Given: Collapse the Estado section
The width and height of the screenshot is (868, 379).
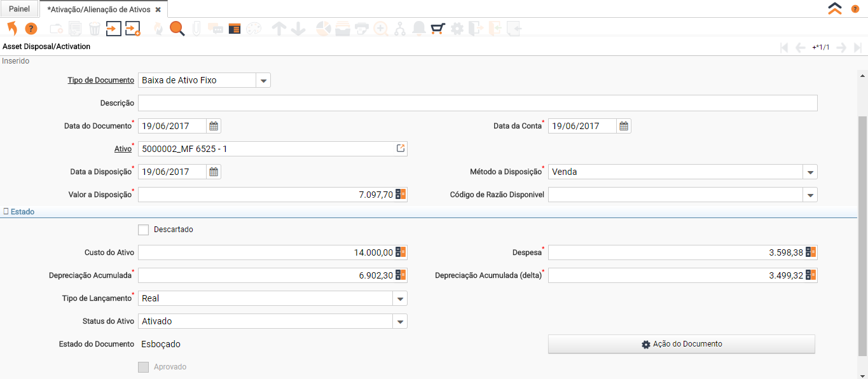Looking at the screenshot, I should coord(19,212).
